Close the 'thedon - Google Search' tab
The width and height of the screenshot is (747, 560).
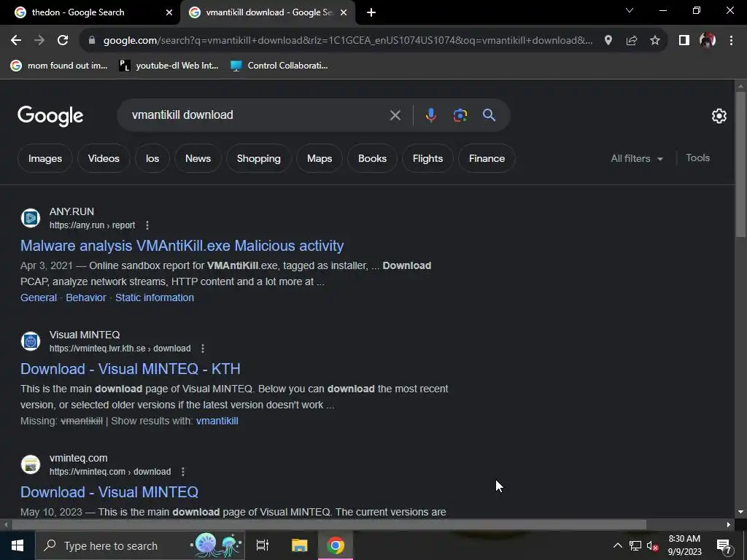(x=169, y=12)
